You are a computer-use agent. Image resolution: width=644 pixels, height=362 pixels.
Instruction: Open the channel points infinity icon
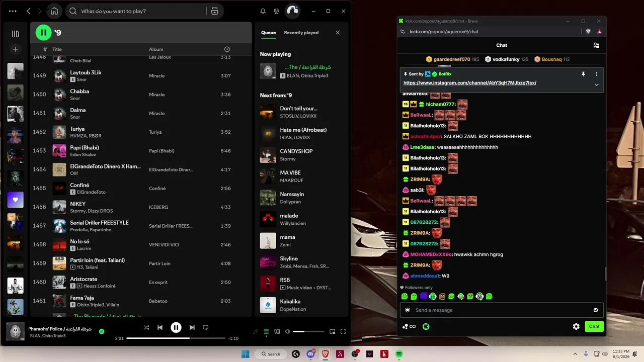coord(409,326)
